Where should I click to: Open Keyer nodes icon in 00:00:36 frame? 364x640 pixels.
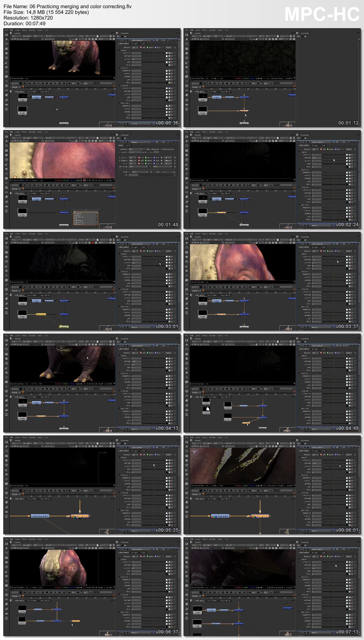(x=6, y=63)
